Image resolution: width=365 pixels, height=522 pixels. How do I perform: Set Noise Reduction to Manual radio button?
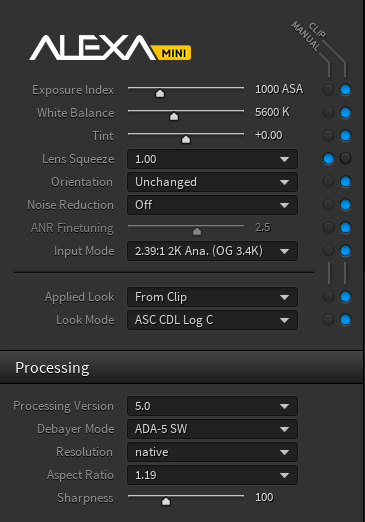(x=328, y=204)
